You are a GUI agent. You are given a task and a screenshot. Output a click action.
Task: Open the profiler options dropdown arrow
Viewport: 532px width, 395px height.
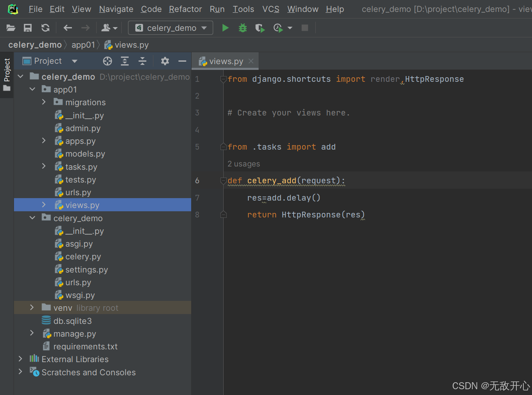pyautogui.click(x=290, y=28)
